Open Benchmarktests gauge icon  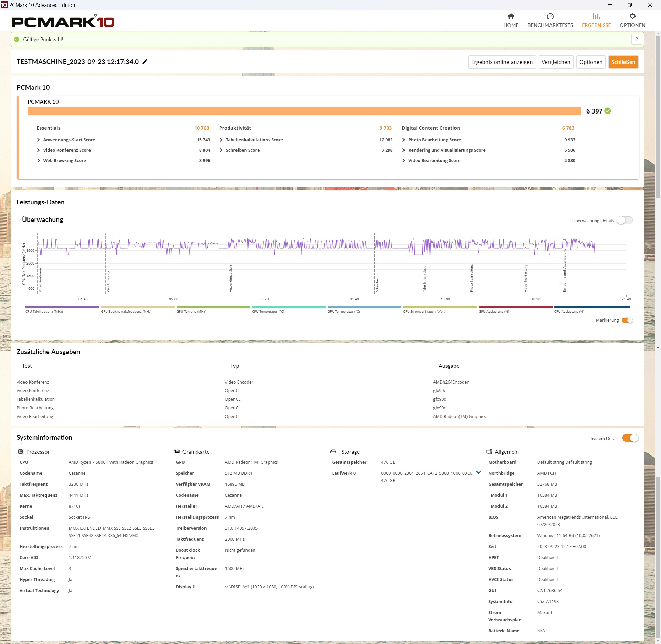(550, 16)
